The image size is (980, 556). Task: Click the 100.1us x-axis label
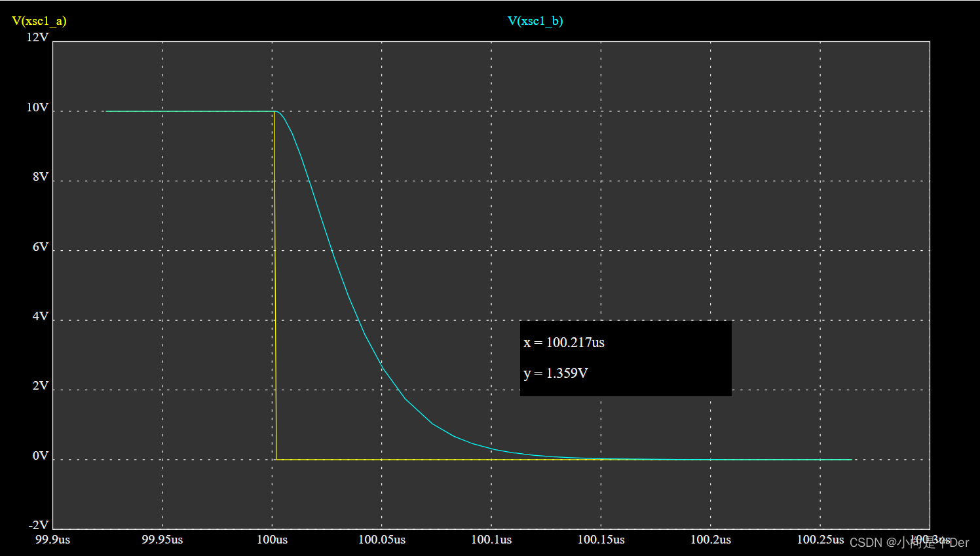point(491,540)
